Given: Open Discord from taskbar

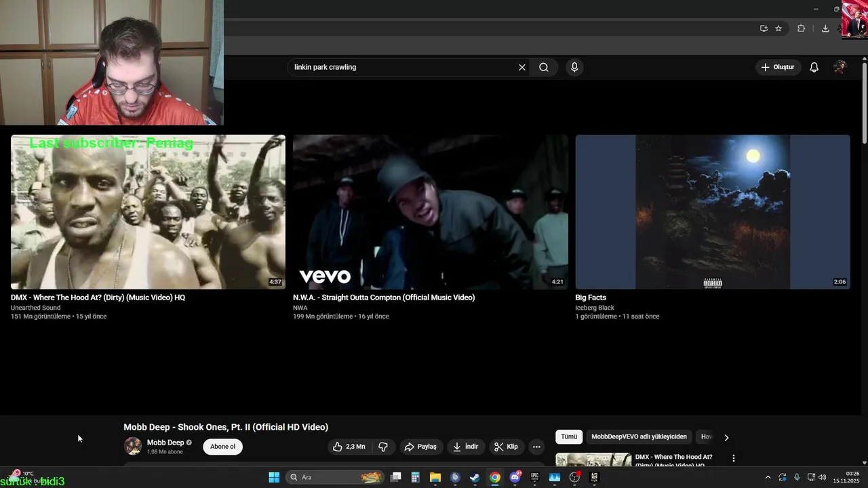Looking at the screenshot, I should pos(515,477).
